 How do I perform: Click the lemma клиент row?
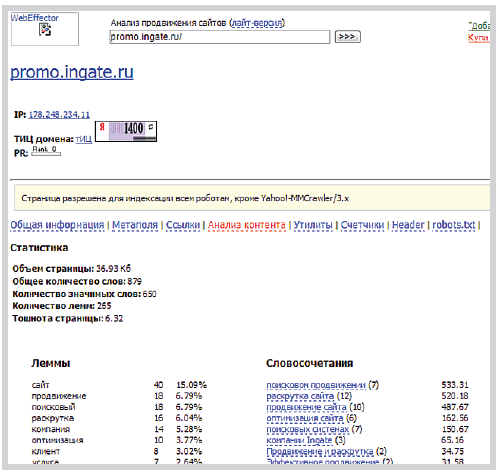coord(117,451)
